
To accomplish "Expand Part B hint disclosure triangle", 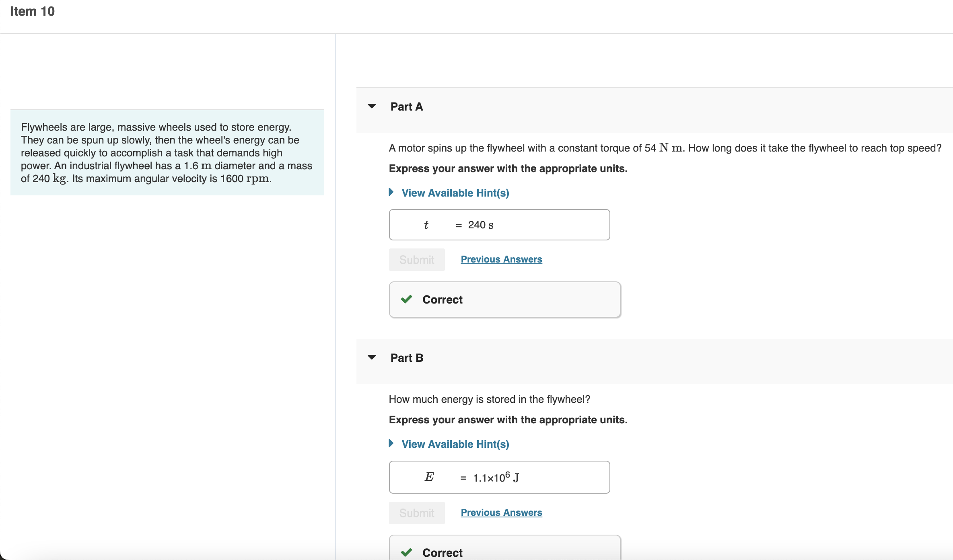I will (391, 443).
